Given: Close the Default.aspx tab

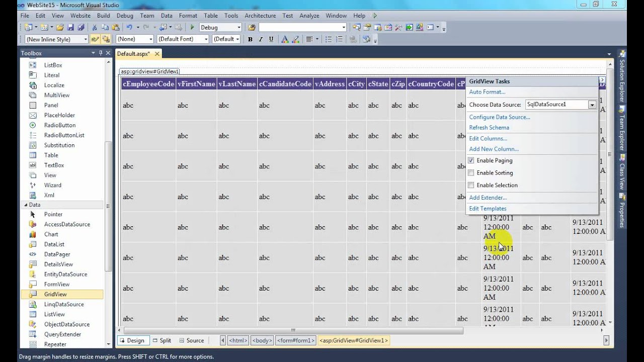Looking at the screenshot, I should point(157,54).
